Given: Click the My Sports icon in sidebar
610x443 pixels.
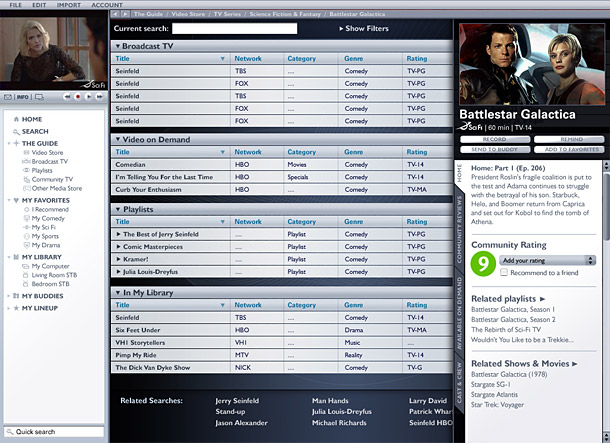Looking at the screenshot, I should coord(26,236).
